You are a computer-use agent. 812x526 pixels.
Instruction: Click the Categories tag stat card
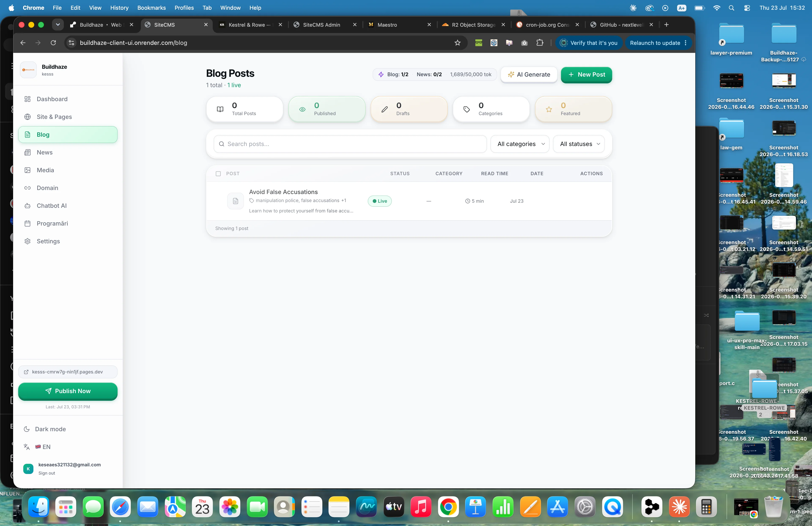[x=491, y=109]
